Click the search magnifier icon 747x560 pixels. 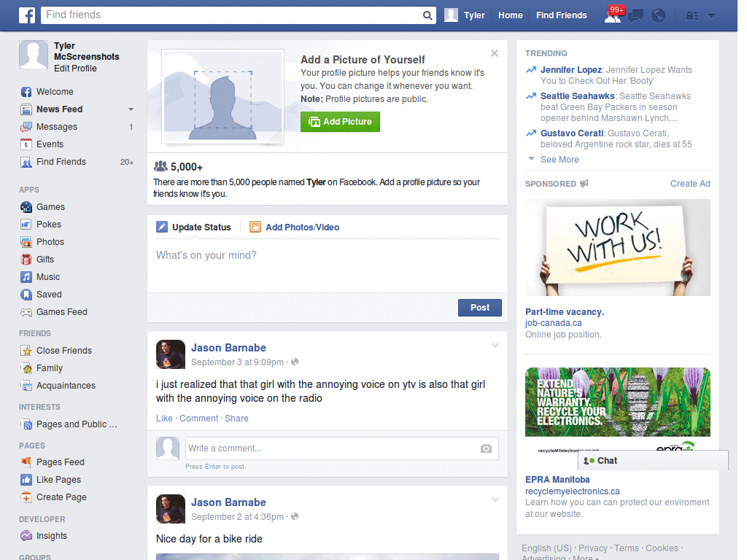pyautogui.click(x=427, y=15)
